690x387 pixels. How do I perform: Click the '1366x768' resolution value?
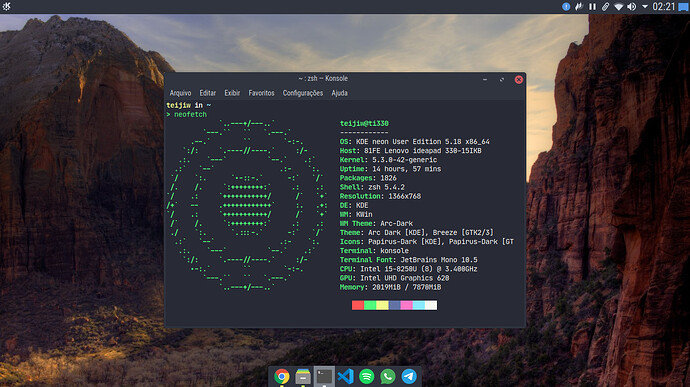pos(404,196)
